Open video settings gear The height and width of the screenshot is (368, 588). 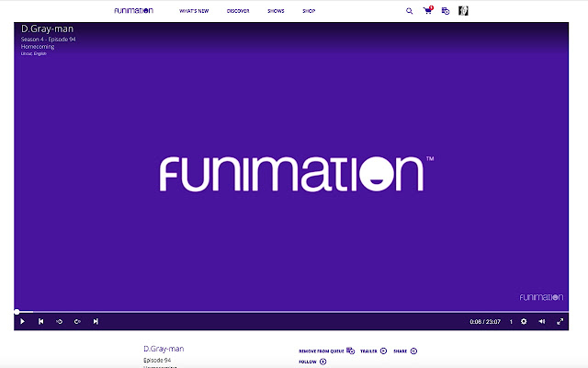[x=524, y=321]
